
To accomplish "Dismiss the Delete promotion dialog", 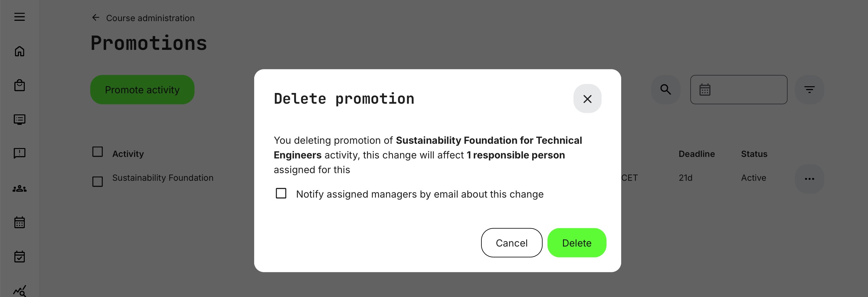I will [587, 99].
